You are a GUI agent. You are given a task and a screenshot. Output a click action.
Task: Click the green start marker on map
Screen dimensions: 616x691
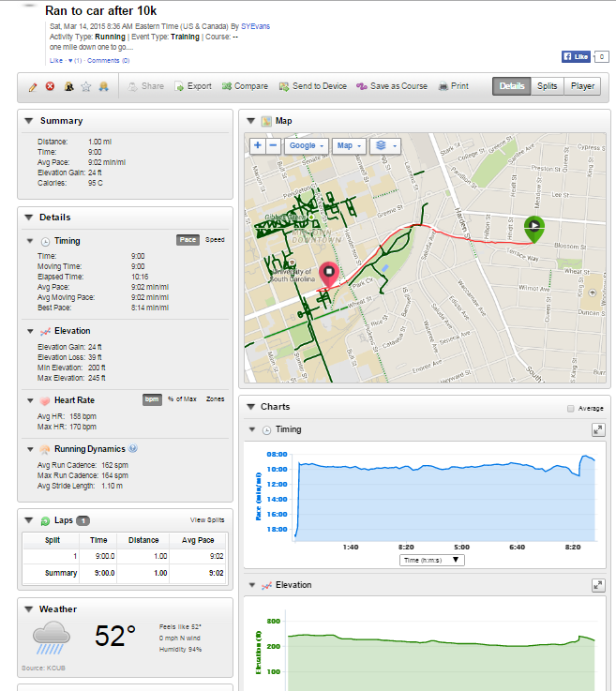(533, 225)
